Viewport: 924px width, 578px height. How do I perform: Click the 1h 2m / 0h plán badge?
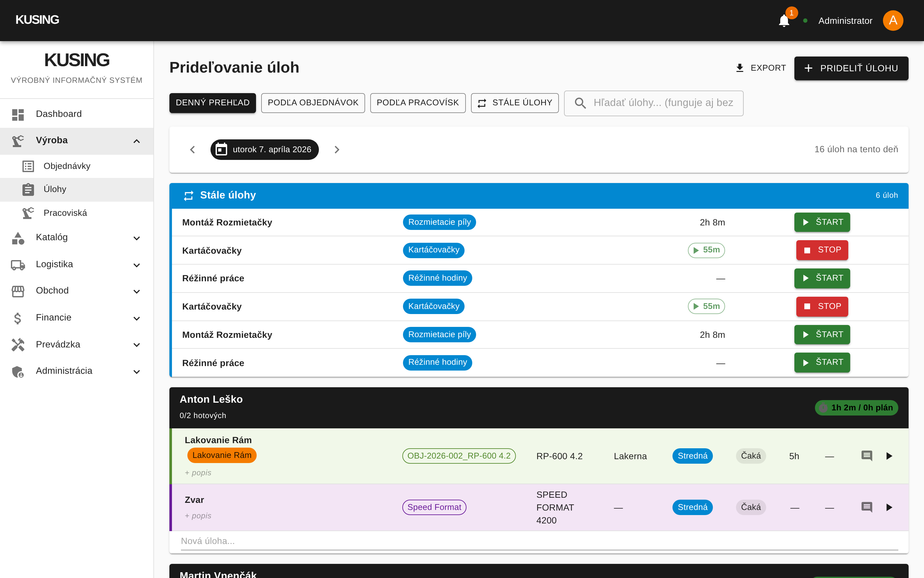pos(856,408)
